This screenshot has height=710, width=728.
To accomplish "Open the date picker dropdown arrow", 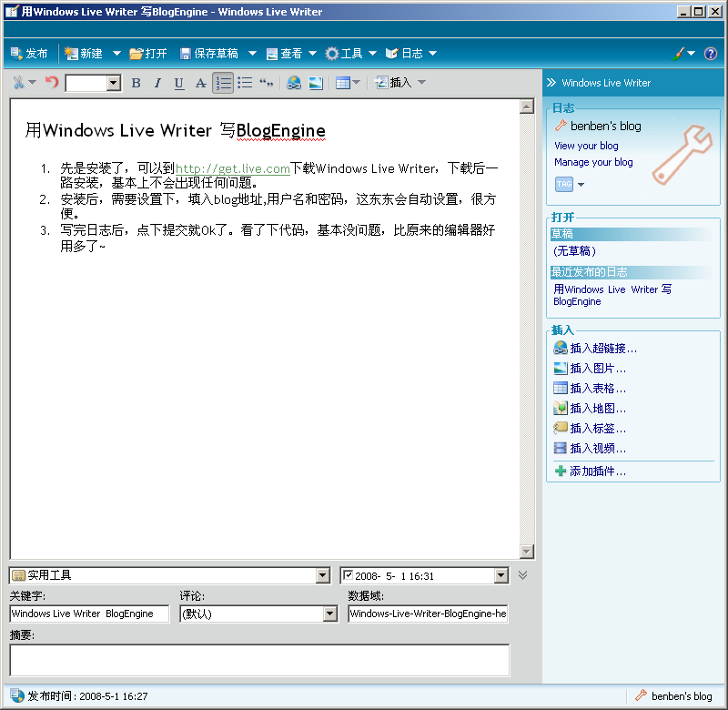I will pyautogui.click(x=500, y=576).
